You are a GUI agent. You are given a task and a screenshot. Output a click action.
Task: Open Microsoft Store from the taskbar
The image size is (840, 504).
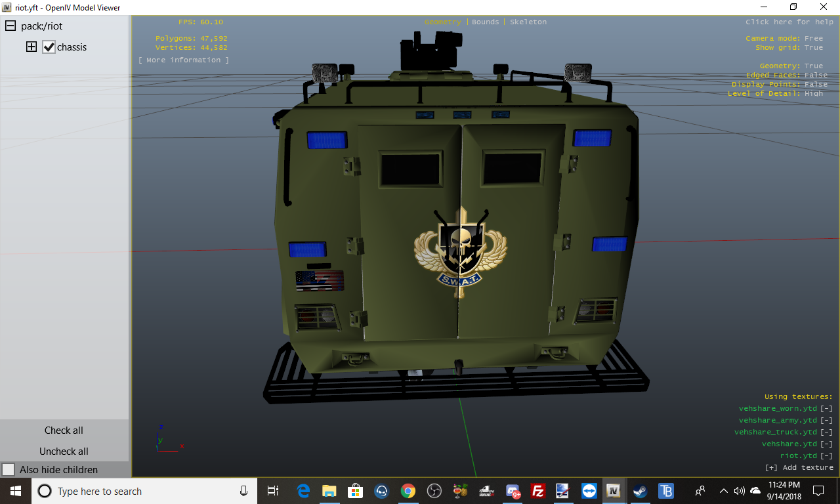[355, 491]
